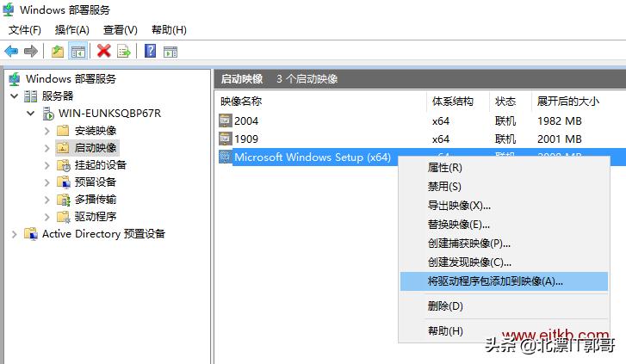Click the 1982 MB size cell
This screenshot has width=626, height=364.
[560, 121]
